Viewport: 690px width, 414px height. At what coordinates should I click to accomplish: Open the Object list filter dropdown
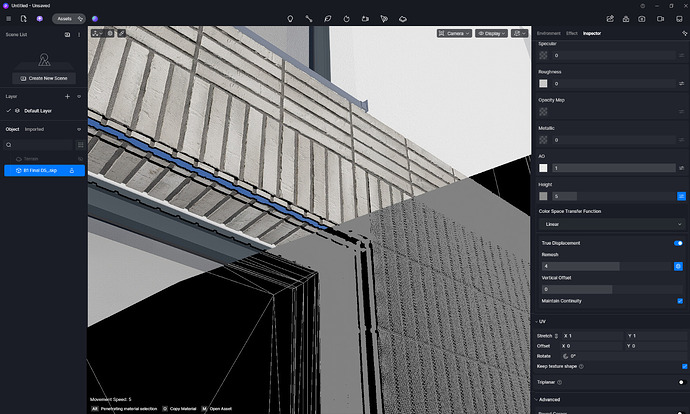tap(79, 129)
